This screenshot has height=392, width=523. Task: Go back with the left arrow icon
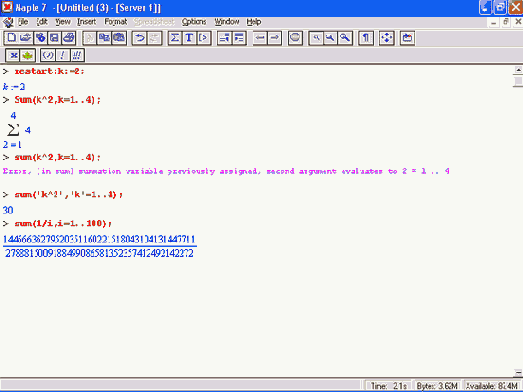click(x=260, y=38)
